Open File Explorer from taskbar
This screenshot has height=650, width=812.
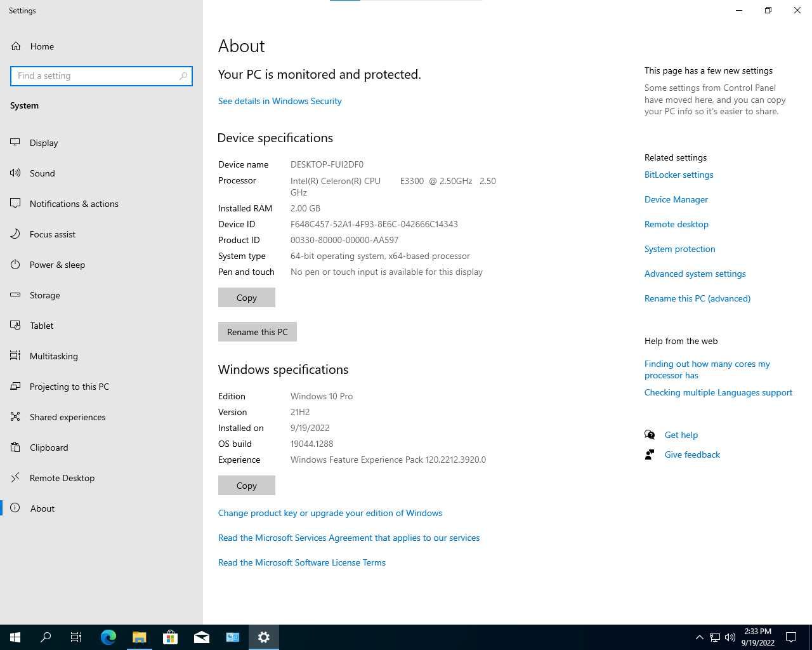[x=140, y=637]
